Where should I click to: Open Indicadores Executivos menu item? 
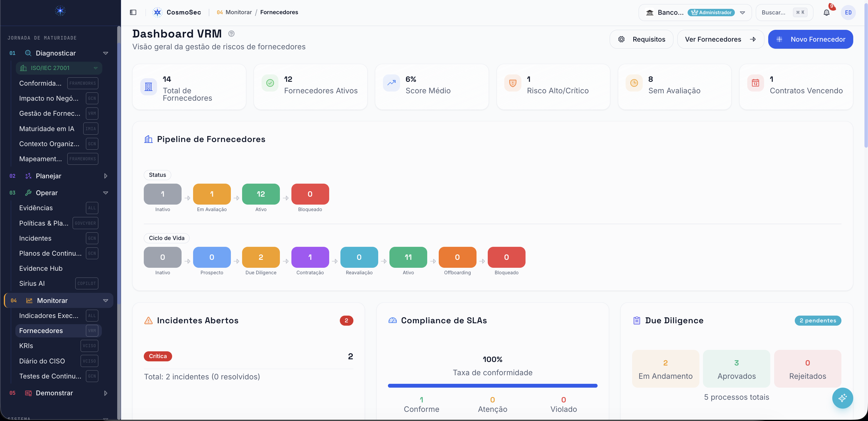click(x=59, y=316)
